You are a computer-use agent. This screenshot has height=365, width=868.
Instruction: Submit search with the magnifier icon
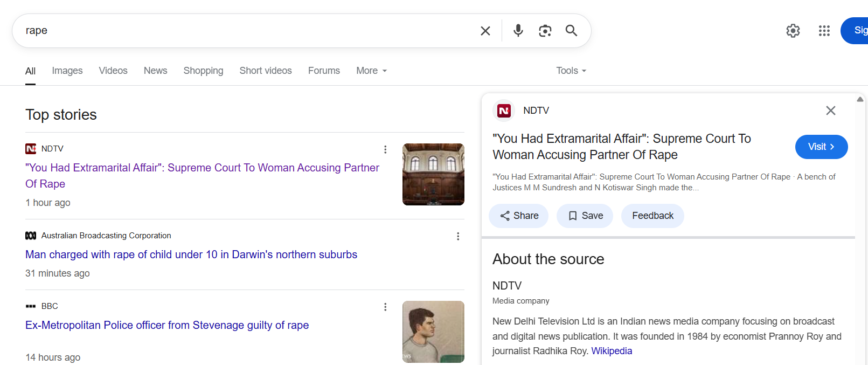point(571,31)
